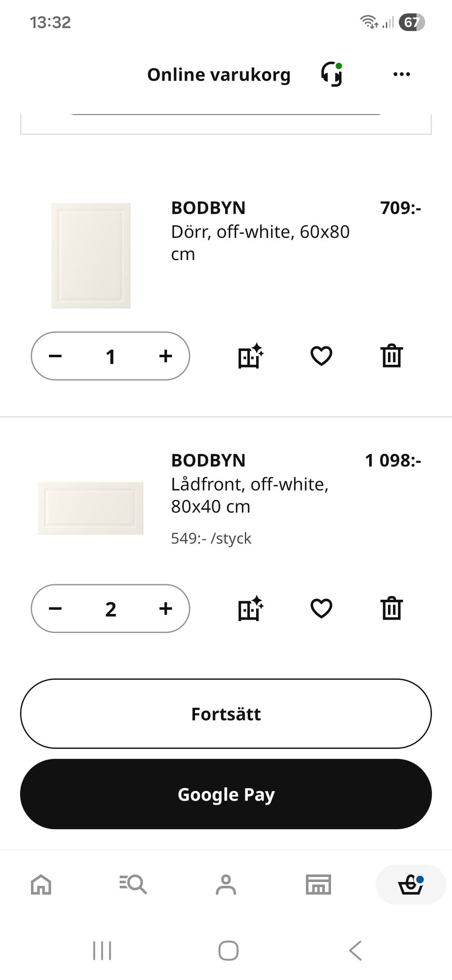Viewport: 452px width, 980px height.
Task: Open the profile tab
Action: tap(226, 884)
